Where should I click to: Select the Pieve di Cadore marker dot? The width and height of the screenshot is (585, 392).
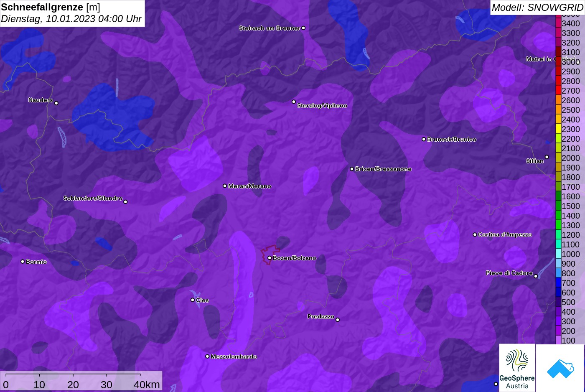click(x=536, y=276)
